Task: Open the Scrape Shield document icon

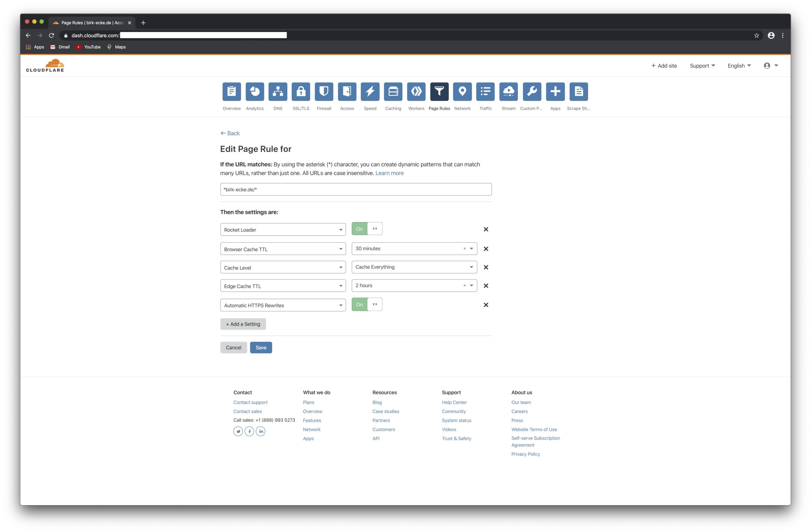Action: [578, 91]
